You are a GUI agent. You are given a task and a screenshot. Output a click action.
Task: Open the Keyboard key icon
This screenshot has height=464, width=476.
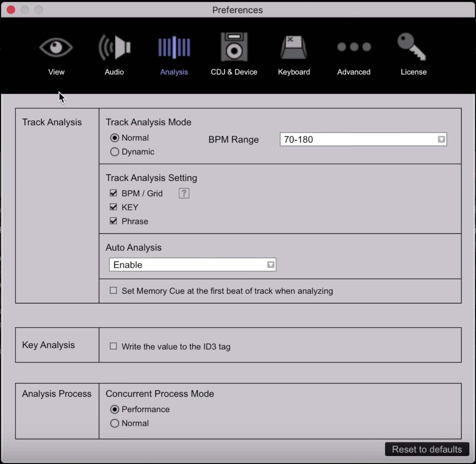pyautogui.click(x=293, y=47)
